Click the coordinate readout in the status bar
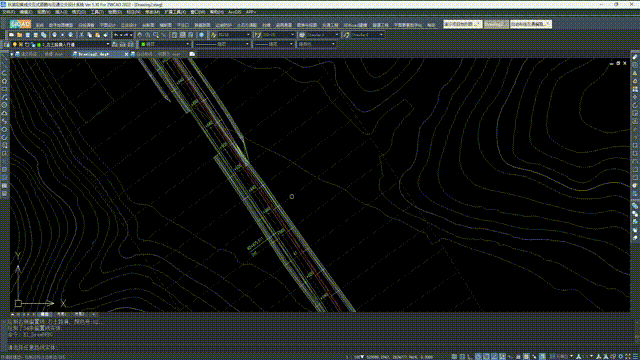 (x=400, y=357)
